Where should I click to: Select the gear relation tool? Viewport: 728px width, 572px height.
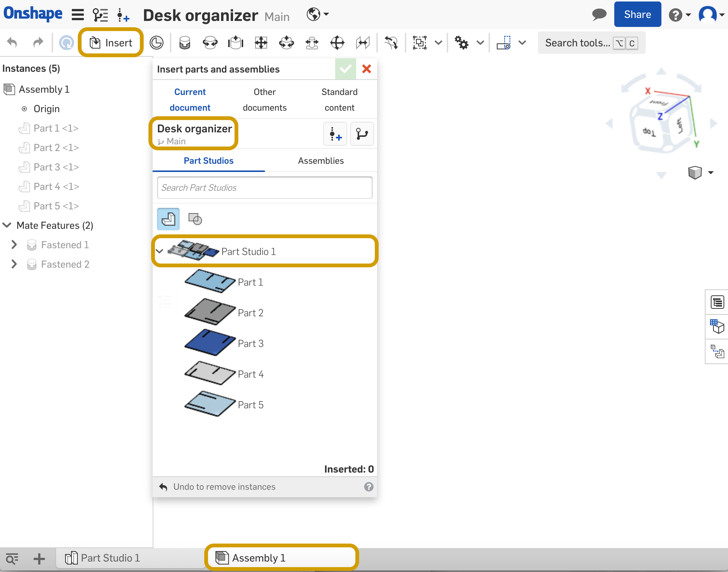click(x=462, y=43)
